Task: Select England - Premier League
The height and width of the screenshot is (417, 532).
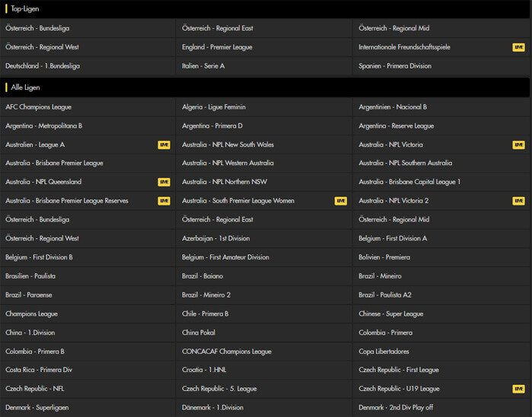Action: click(x=263, y=47)
